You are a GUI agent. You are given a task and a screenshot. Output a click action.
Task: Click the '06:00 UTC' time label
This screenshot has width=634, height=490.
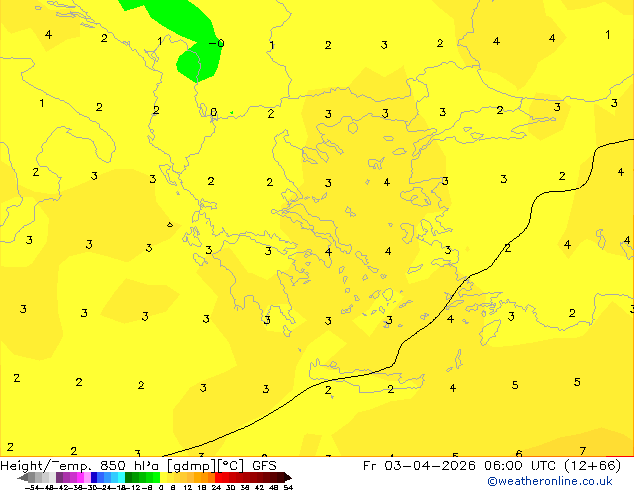[522, 466]
